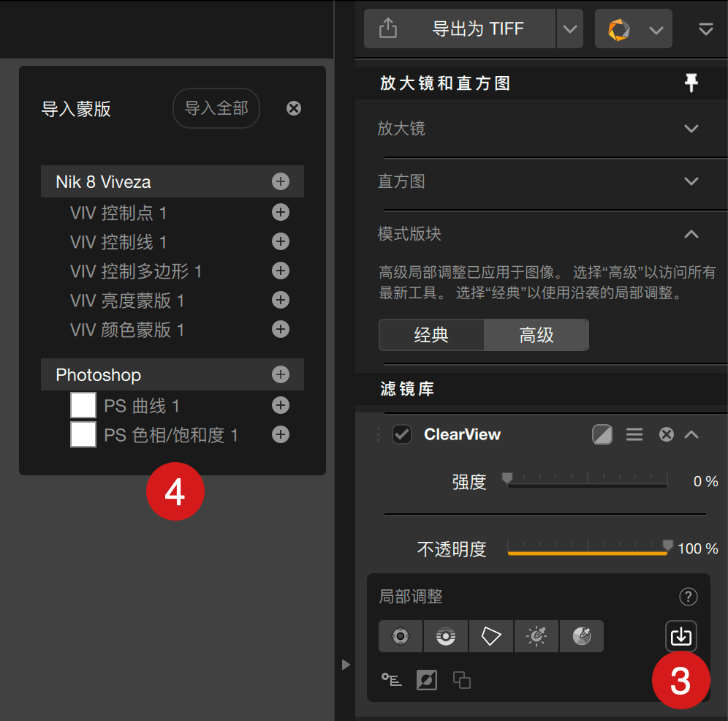Click PS 曲线 1 white thumbnail

(x=83, y=405)
